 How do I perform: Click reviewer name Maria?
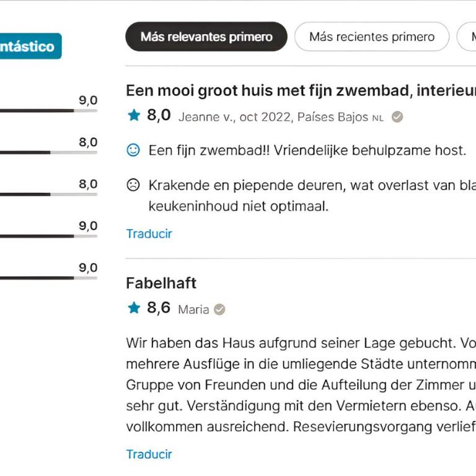(193, 310)
